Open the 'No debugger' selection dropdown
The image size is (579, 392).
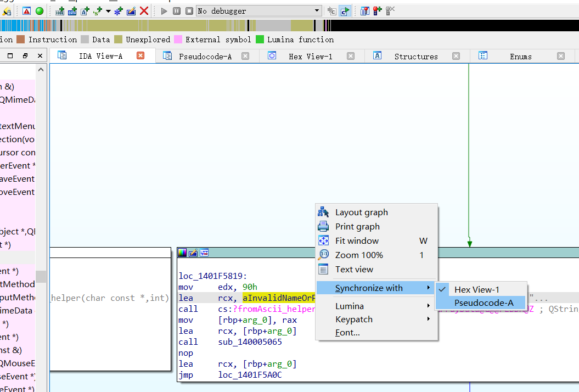click(x=259, y=11)
